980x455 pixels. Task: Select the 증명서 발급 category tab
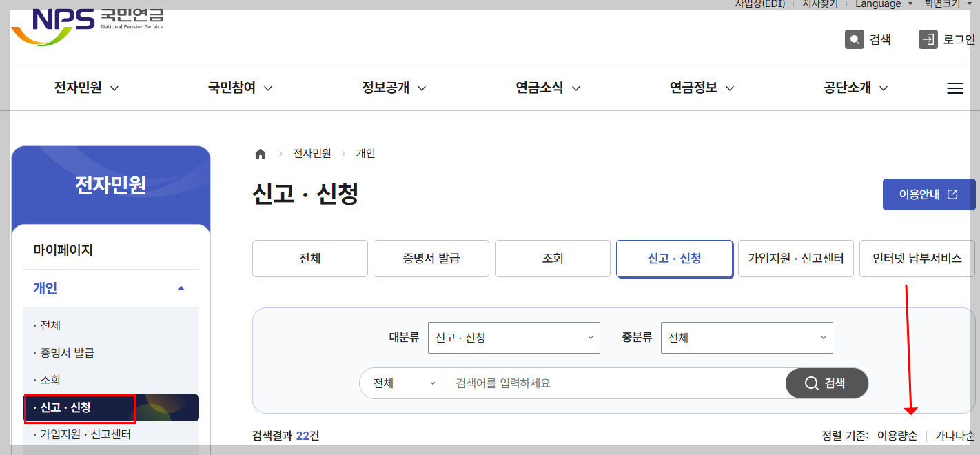click(431, 259)
